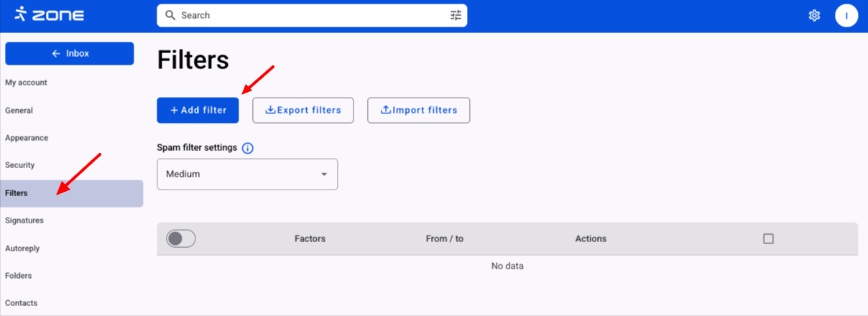Screen dimensions: 868x316
Task: Go back to Inbox
Action: [70, 53]
